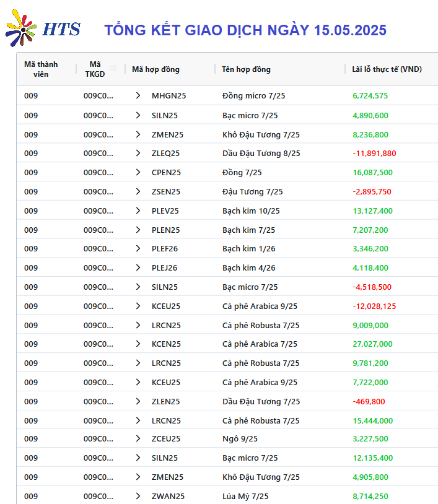Click title TỔNG KẾT GIAO DỊCH NGÀY 15.05.2025
Screen dimensions: 438x504
[245, 30]
